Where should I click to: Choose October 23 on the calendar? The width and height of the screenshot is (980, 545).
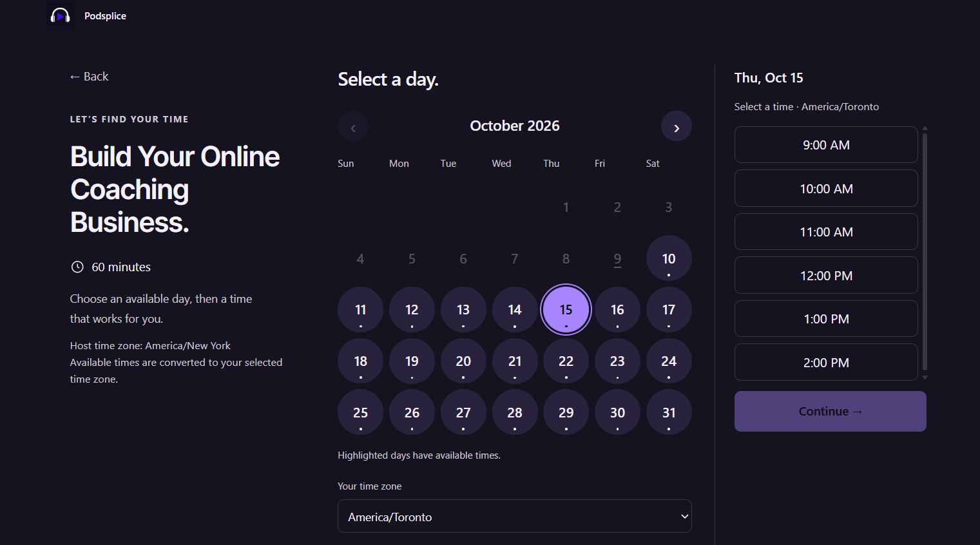[617, 361]
